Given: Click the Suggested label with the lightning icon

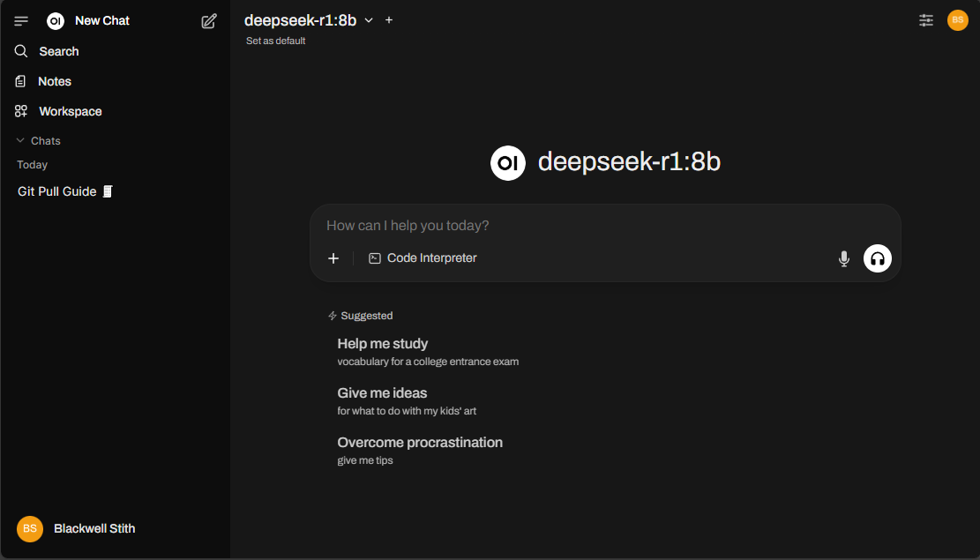Looking at the screenshot, I should pos(361,316).
